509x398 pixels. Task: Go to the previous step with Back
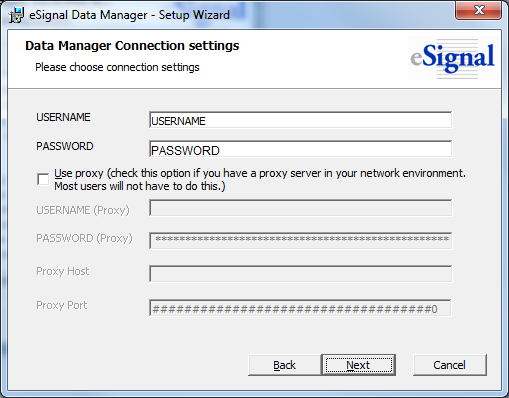pyautogui.click(x=285, y=365)
